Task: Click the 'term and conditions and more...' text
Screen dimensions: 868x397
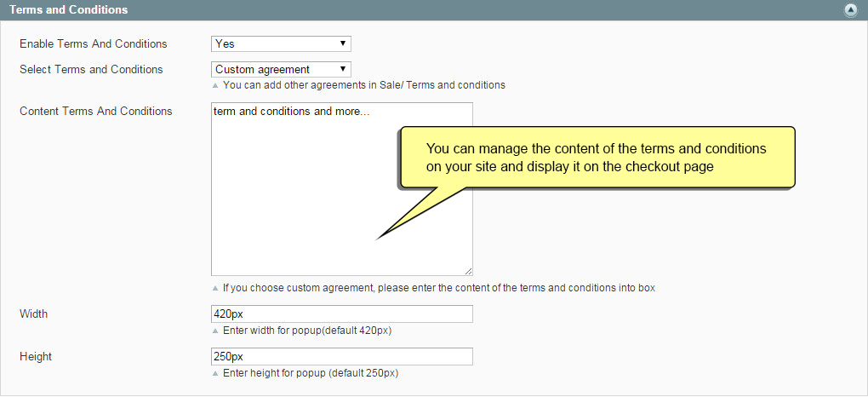Action: pyautogui.click(x=291, y=112)
